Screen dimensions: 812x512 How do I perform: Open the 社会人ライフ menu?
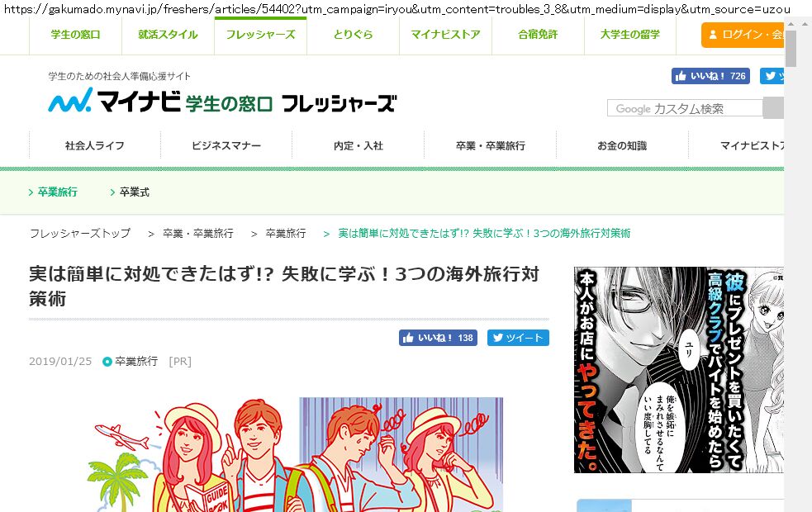[95, 145]
